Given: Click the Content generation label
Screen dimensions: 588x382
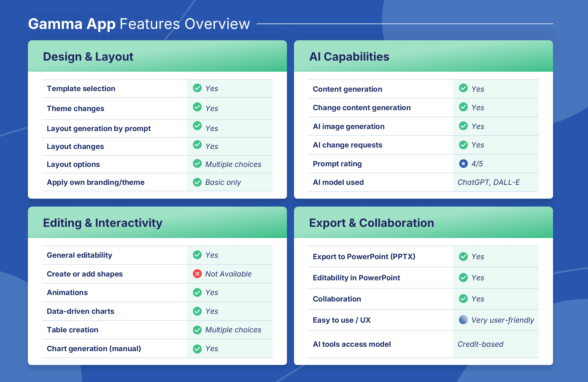Looking at the screenshot, I should [x=348, y=89].
